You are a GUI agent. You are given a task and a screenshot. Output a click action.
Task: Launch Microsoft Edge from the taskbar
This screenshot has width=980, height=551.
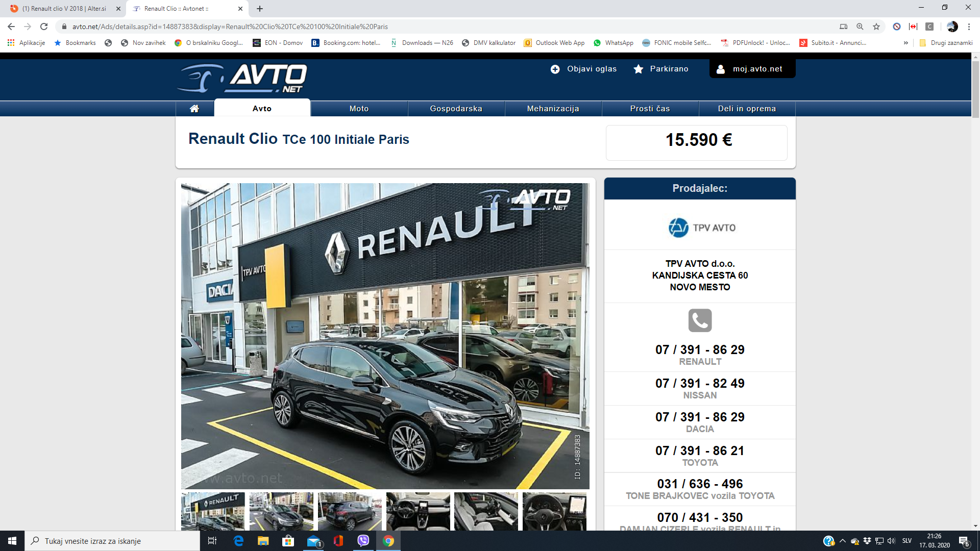pos(238,541)
